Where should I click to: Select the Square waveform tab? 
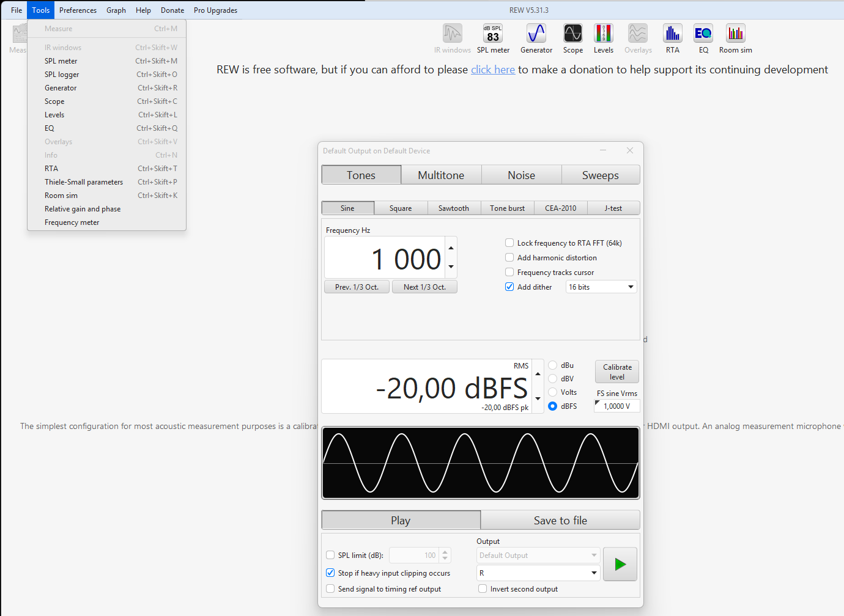[x=401, y=208]
